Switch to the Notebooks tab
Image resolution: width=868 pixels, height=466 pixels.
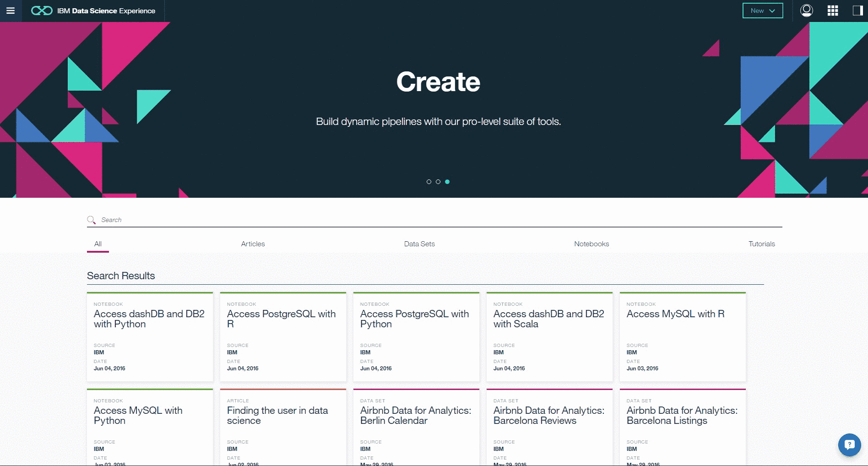pos(591,244)
